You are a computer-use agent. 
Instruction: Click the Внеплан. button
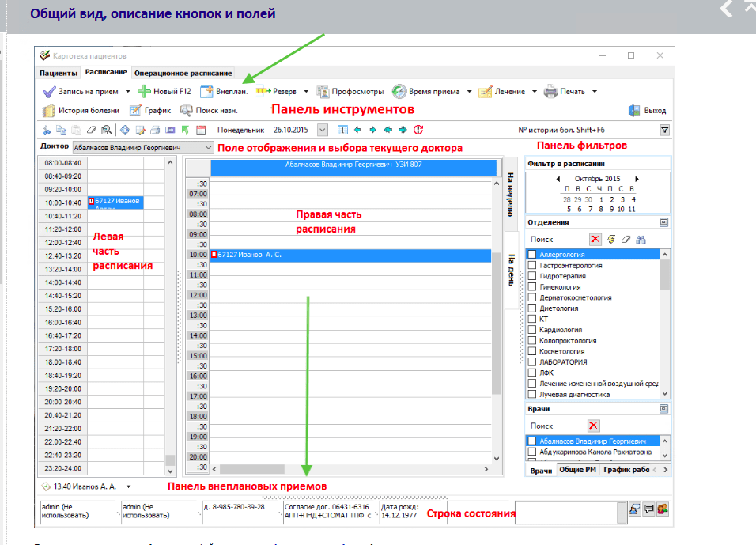(225, 91)
